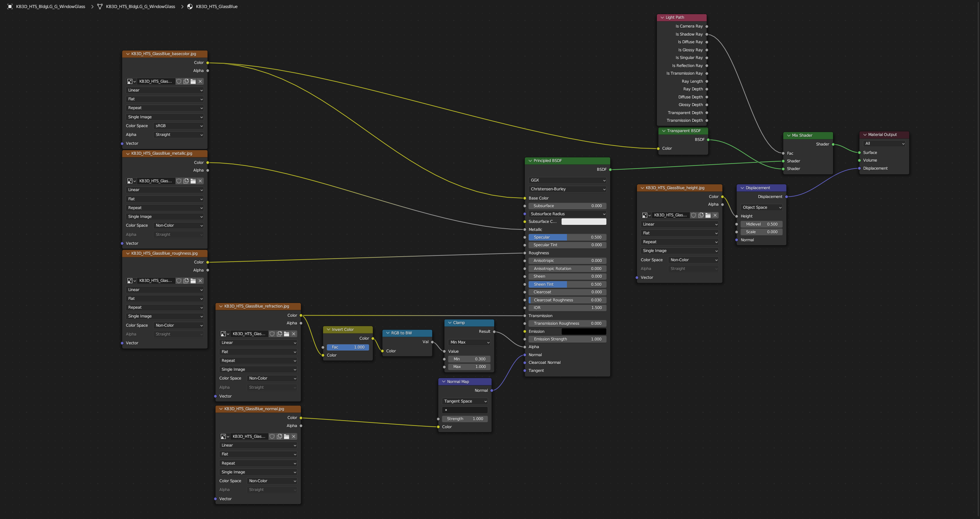Image resolution: width=980 pixels, height=519 pixels.
Task: Open the Min Max clamp type dropdown
Action: tap(469, 342)
